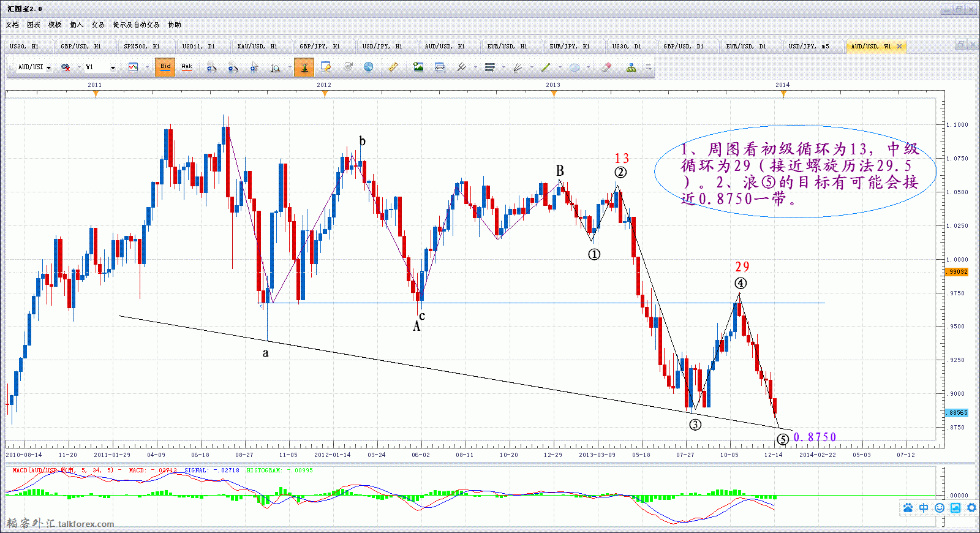
Task: Expand the chart type dropdown arrow
Action: (147, 67)
